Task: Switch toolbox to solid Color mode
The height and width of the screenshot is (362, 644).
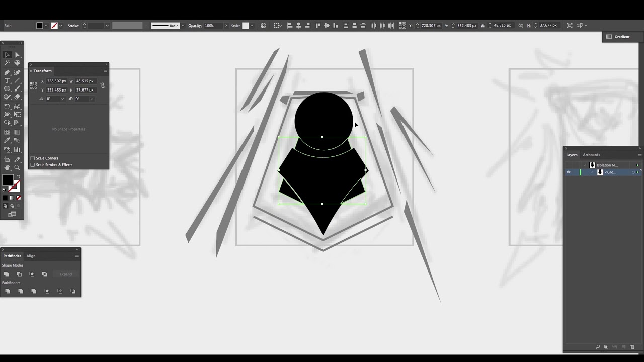Action: [6, 198]
